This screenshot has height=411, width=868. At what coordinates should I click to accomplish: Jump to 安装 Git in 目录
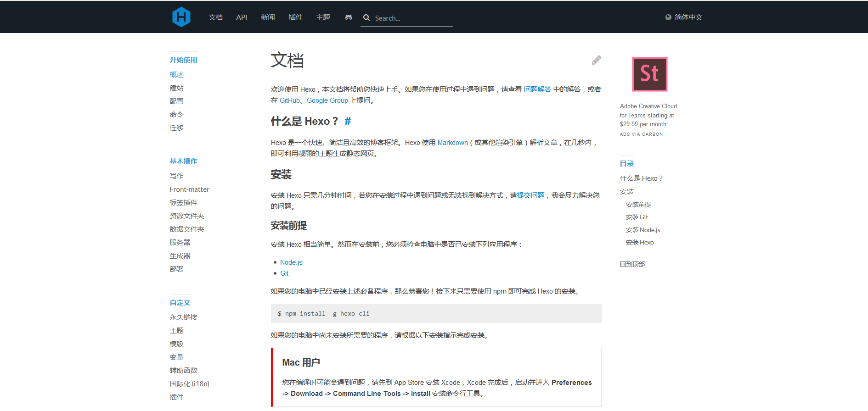click(637, 217)
